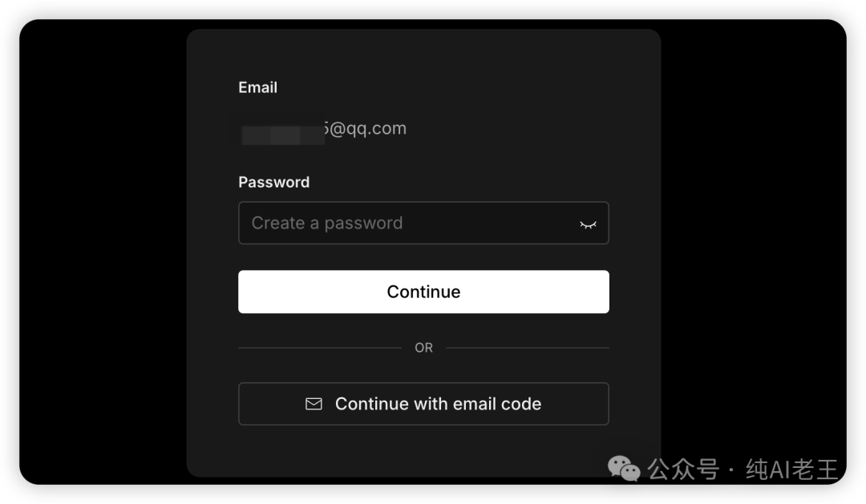Click the word Continue inside the white button
866x504 pixels.
423,292
